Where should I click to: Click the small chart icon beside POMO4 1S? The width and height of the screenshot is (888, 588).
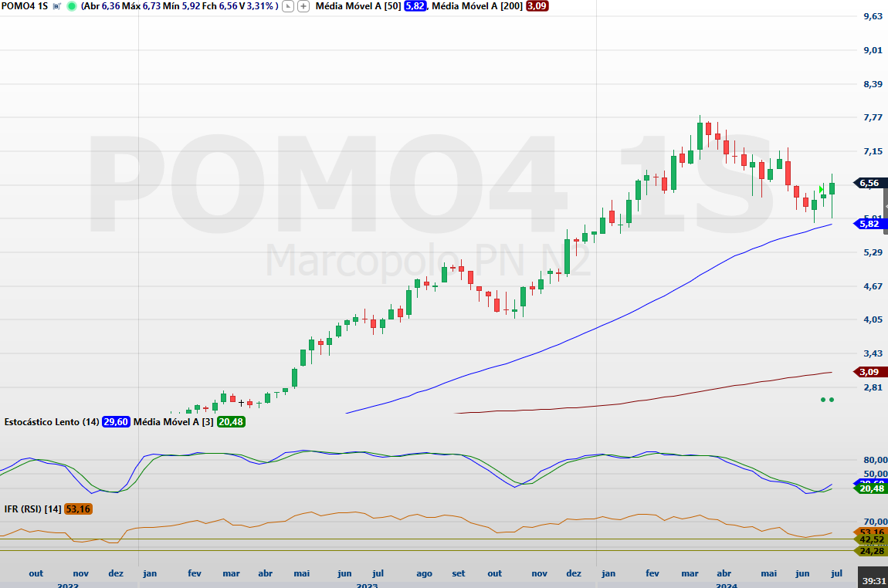pyautogui.click(x=56, y=6)
